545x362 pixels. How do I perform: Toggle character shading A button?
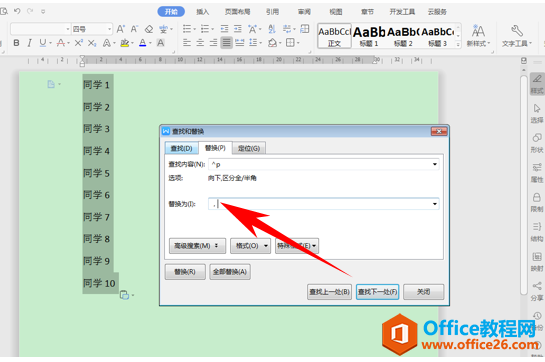coord(160,43)
